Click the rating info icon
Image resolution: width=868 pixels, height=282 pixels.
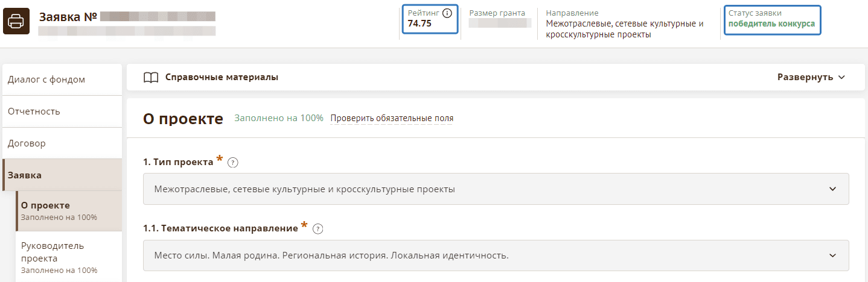tap(447, 13)
